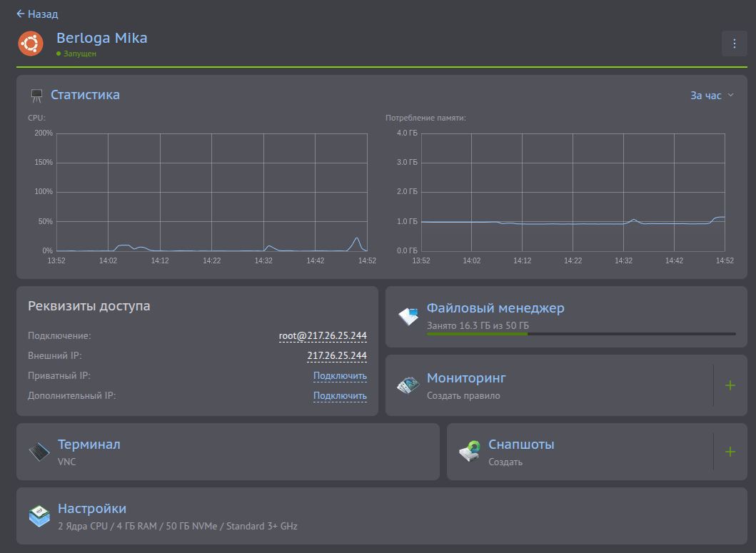This screenshot has height=553, width=756.
Task: Click the memory consumption chart
Action: [573, 193]
